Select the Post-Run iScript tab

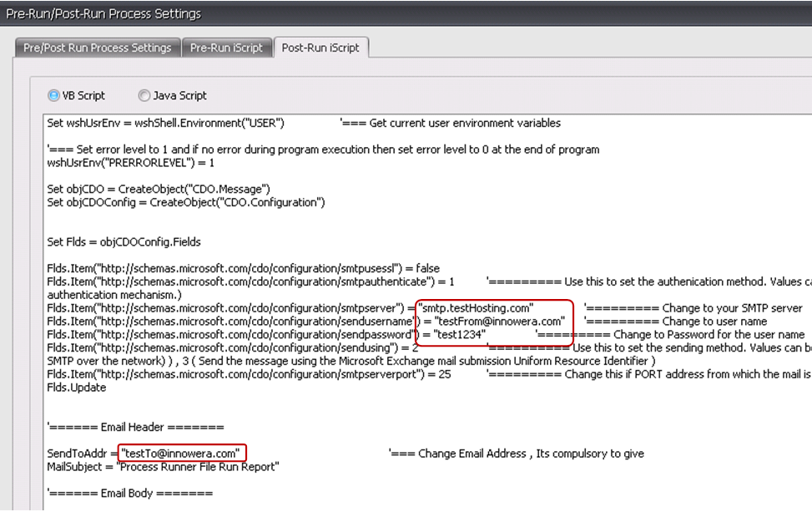(320, 48)
